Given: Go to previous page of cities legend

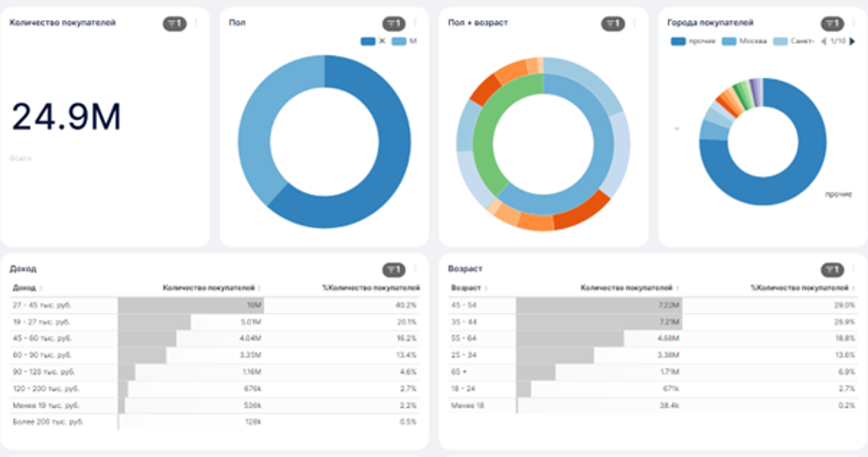Looking at the screenshot, I should pos(823,41).
